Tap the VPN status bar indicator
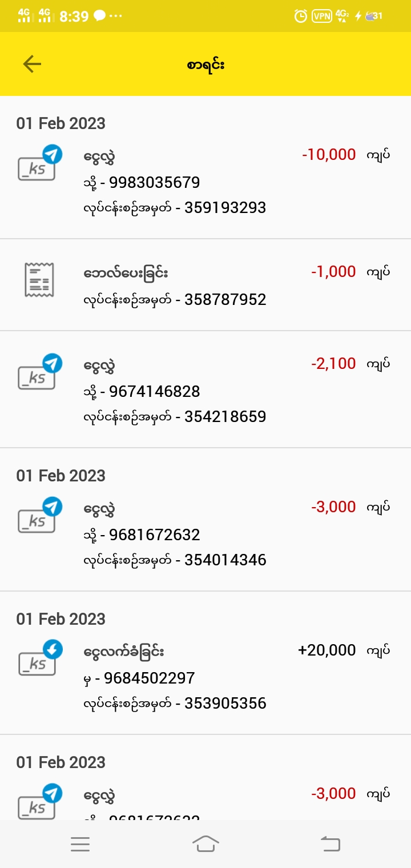 [x=321, y=16]
